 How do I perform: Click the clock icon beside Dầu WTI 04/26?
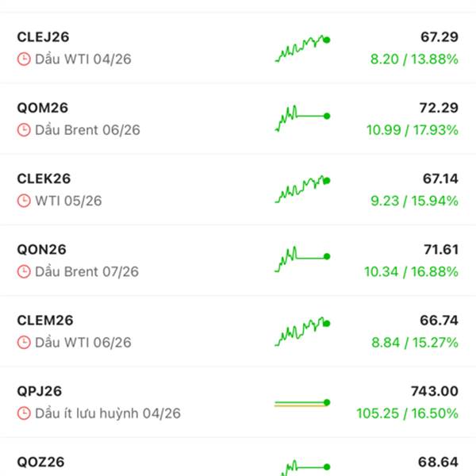24,59
